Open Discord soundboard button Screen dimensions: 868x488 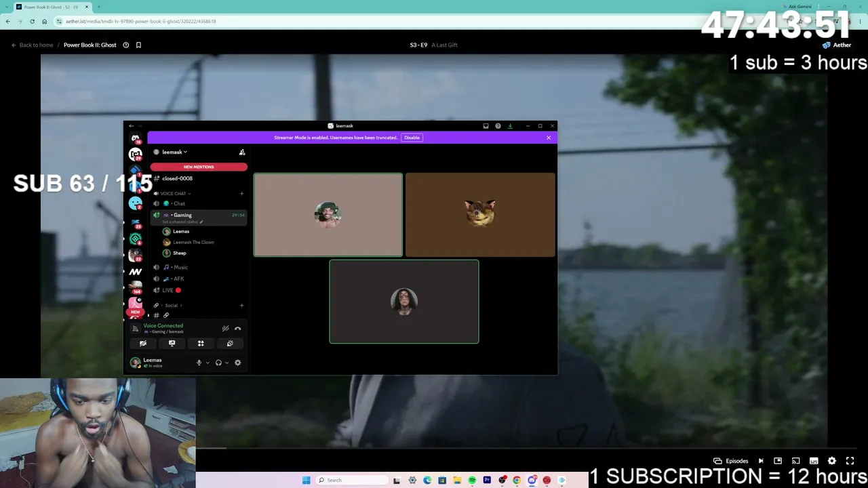click(230, 344)
